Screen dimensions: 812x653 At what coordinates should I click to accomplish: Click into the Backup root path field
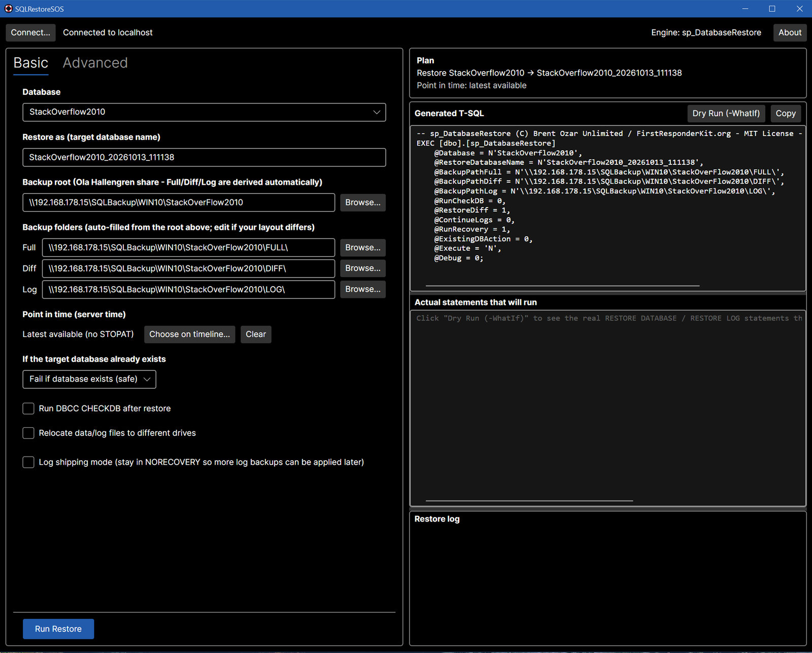(x=179, y=202)
